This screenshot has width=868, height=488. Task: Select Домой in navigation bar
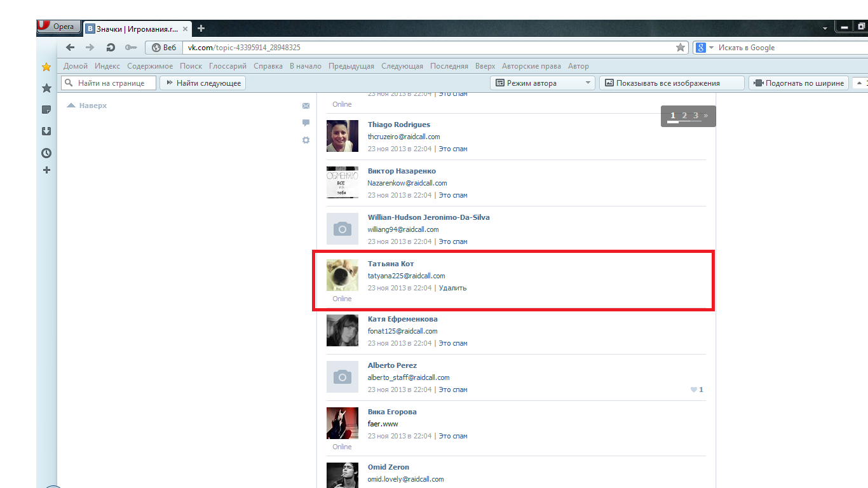(x=76, y=66)
